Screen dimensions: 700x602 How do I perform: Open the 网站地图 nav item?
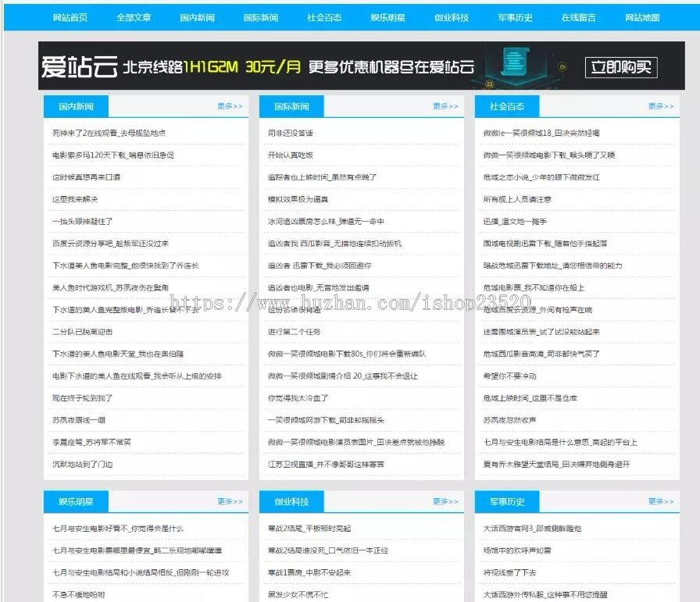(642, 17)
